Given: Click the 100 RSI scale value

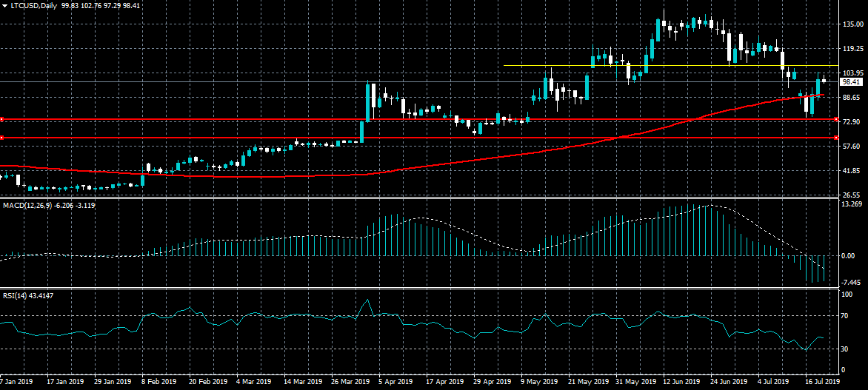Looking at the screenshot, I should tap(847, 295).
